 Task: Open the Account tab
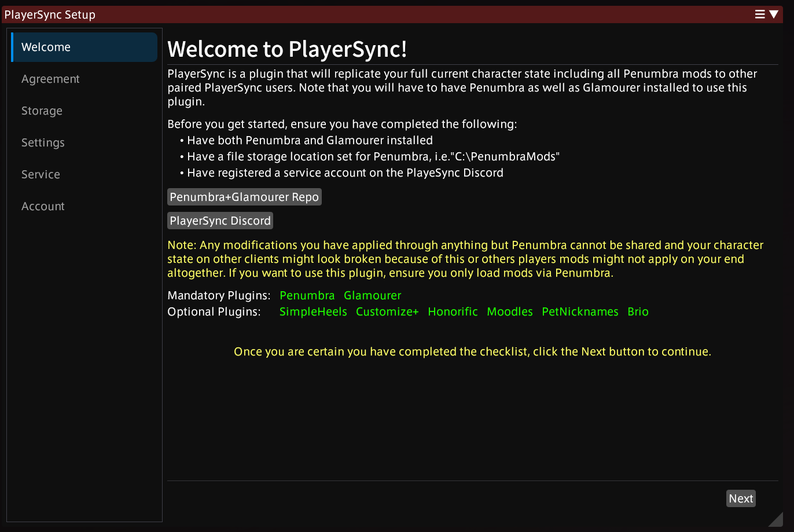43,207
